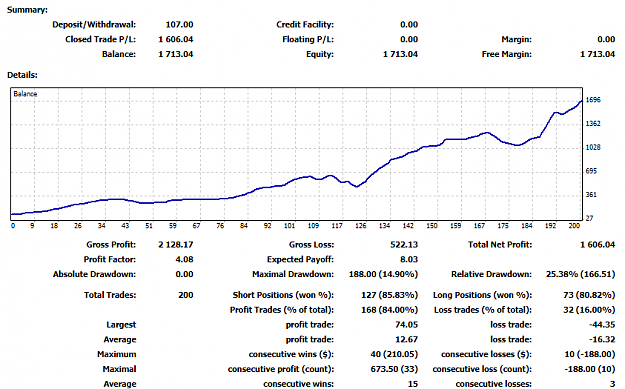Select the Profit Trades value 168 (84.00%)
625x389 pixels.
coord(389,310)
